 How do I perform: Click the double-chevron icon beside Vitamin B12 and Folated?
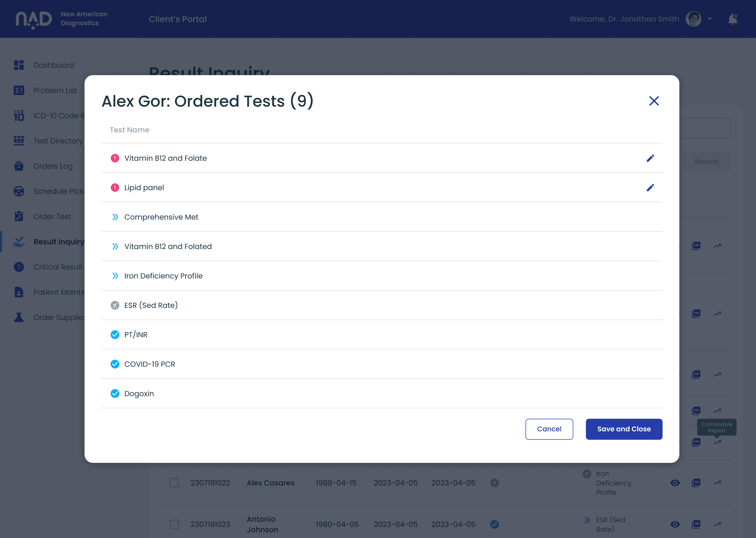(x=115, y=246)
